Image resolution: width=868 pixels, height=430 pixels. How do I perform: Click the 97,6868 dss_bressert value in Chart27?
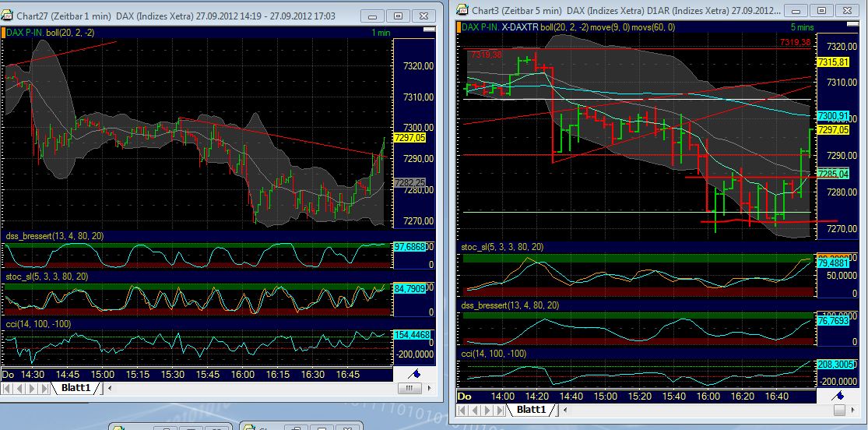coord(409,247)
